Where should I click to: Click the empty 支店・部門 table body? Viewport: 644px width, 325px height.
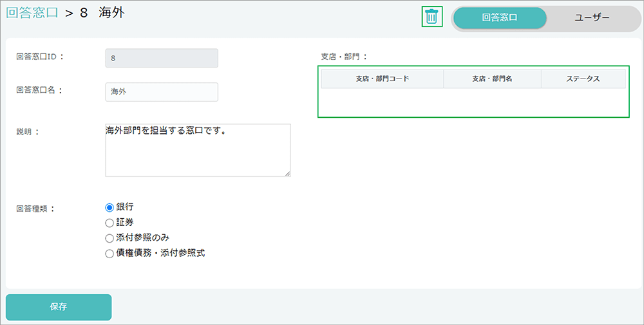pos(473,102)
